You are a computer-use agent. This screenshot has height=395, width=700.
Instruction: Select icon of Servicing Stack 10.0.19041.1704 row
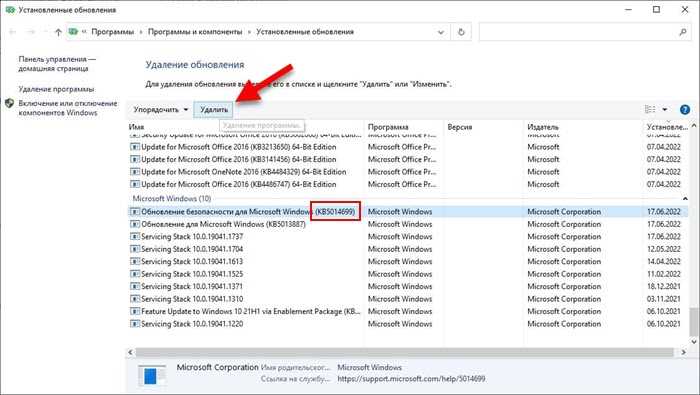click(x=134, y=249)
